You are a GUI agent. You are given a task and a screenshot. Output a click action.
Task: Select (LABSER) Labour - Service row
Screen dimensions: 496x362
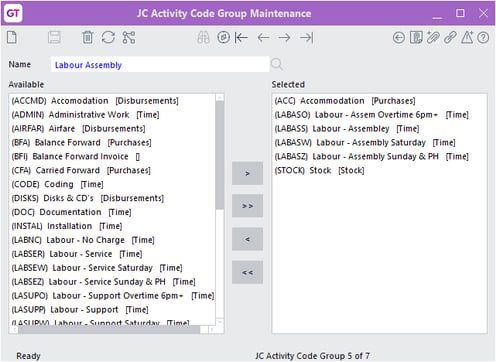113,254
